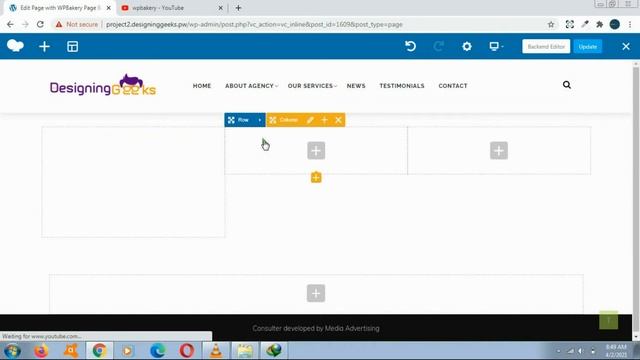Open a new browser tab
The width and height of the screenshot is (640, 360).
point(238,8)
